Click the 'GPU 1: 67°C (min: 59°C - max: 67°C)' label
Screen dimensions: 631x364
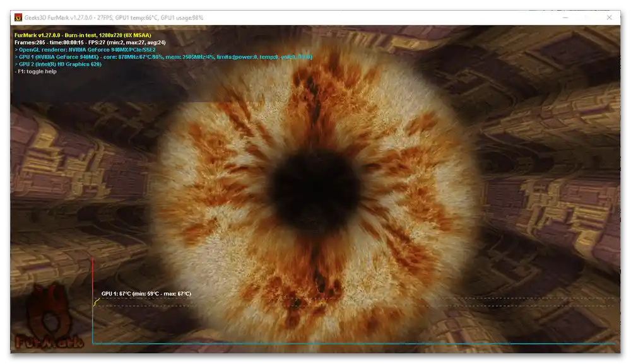pyautogui.click(x=146, y=293)
